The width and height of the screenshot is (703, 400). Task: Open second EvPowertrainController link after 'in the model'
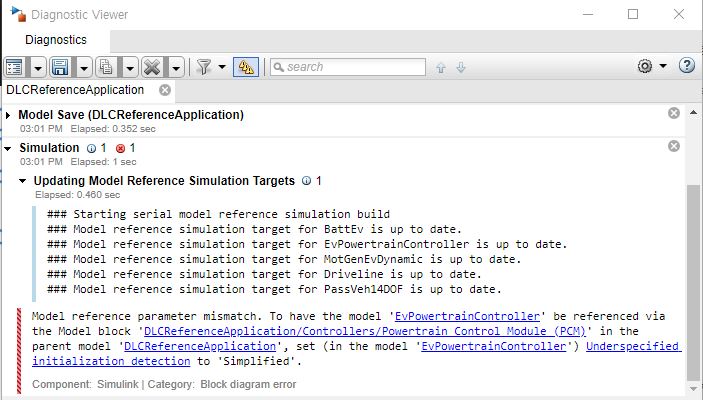(494, 346)
